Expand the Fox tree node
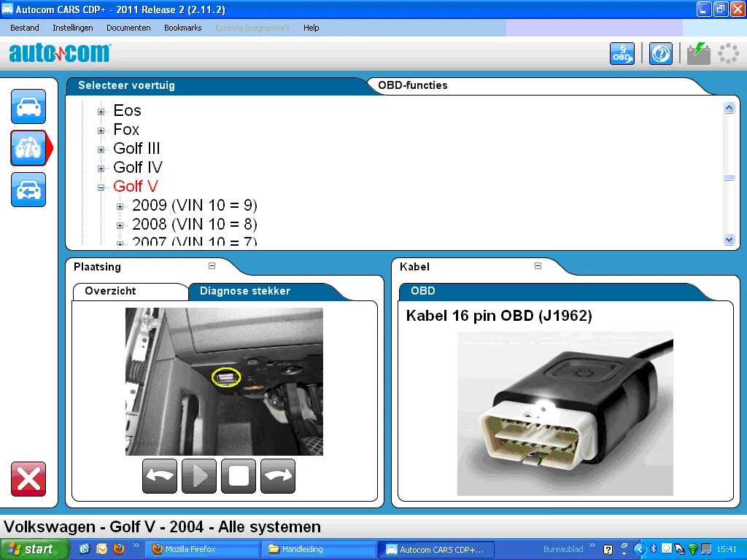Viewport: 747px width, 560px height. 101,131
